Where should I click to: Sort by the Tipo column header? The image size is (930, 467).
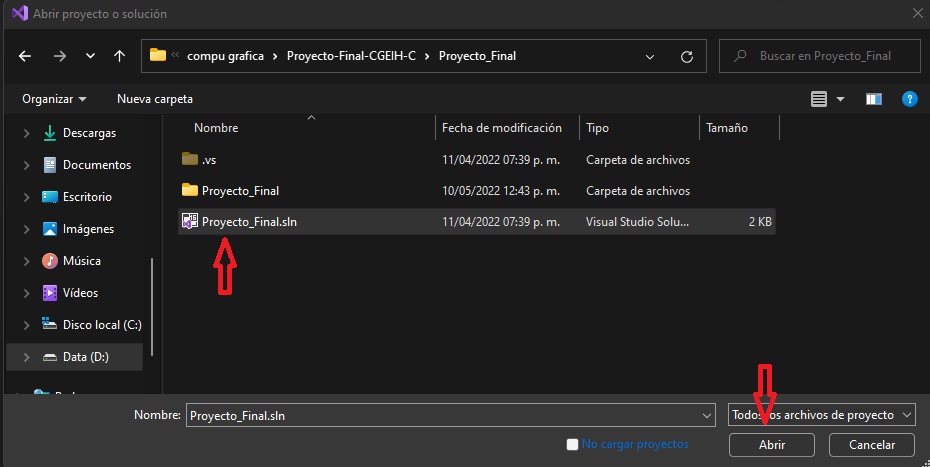click(x=597, y=128)
